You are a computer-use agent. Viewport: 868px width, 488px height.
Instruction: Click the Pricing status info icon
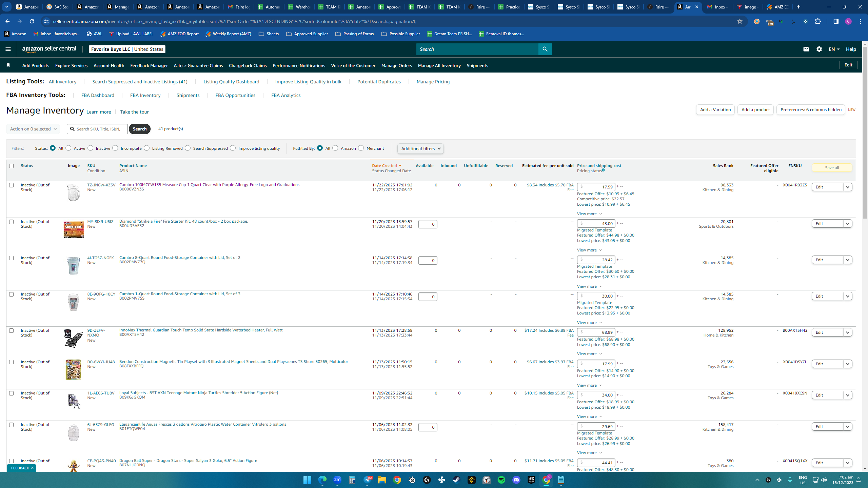click(x=603, y=170)
